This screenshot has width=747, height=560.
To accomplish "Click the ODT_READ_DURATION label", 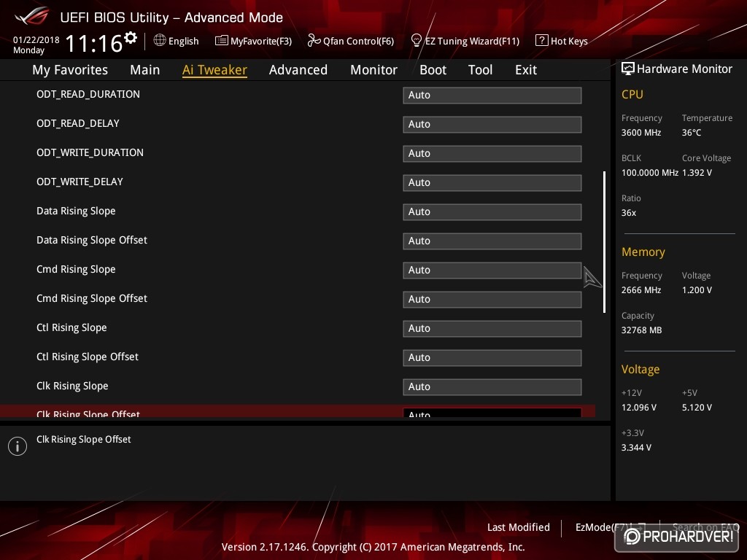I will [x=88, y=94].
